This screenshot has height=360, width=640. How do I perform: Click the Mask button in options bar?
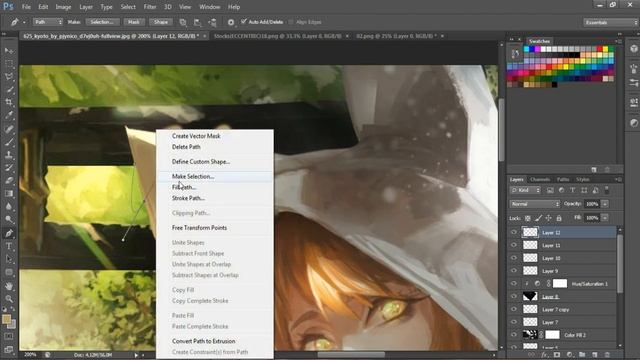[x=134, y=22]
